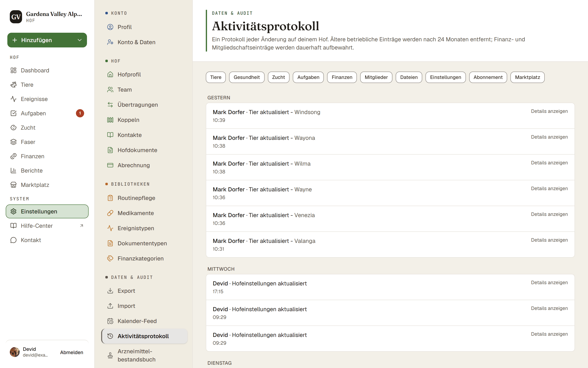Image resolution: width=588 pixels, height=368 pixels.
Task: Filter log by Mitglieder
Action: [376, 77]
